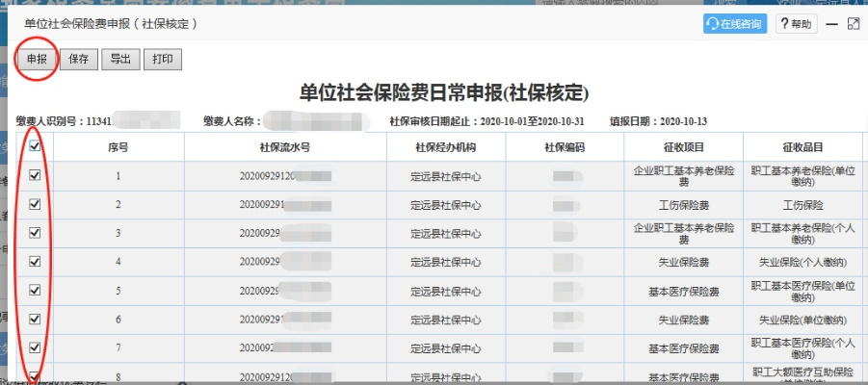Toggle the select-all header checkbox
868x385 pixels.
click(35, 146)
